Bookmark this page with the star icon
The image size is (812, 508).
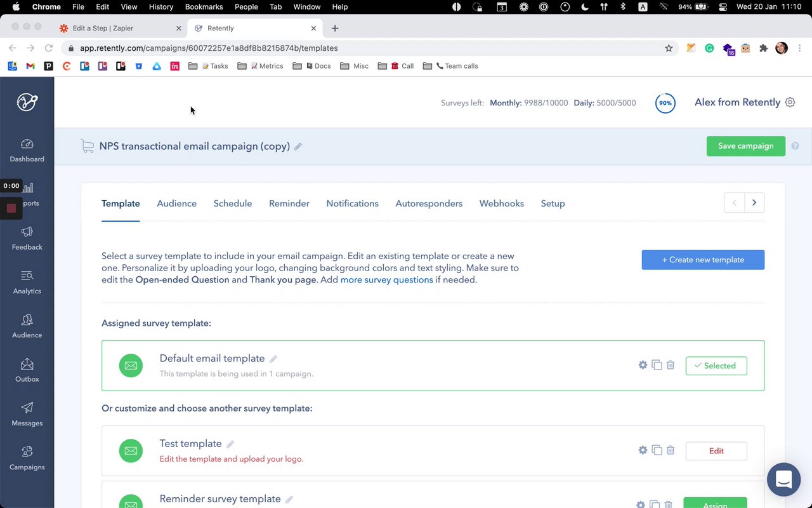point(669,48)
